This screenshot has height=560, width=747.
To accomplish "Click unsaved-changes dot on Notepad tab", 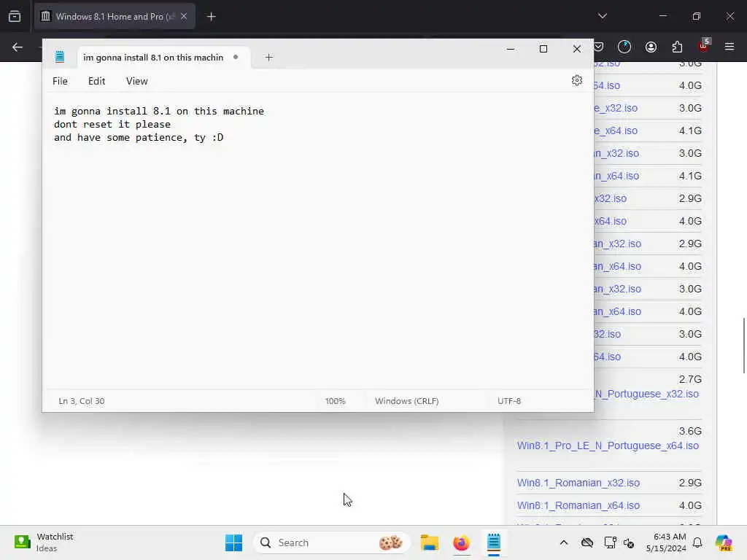I will point(236,57).
